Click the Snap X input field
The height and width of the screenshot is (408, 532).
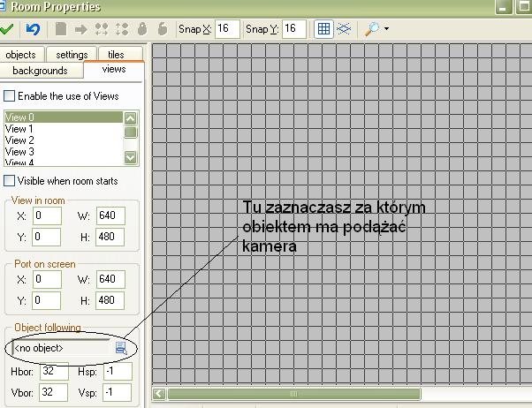click(x=225, y=29)
